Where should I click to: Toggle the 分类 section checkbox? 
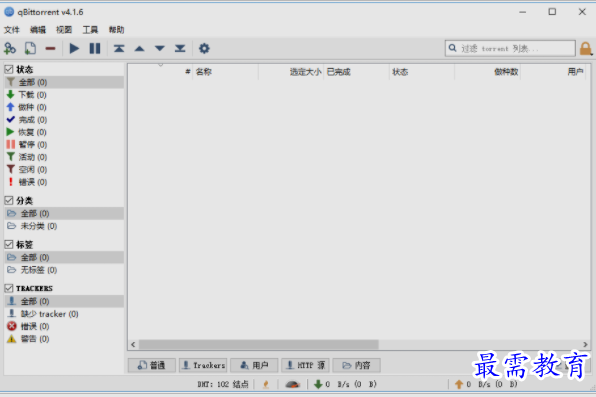(x=9, y=200)
